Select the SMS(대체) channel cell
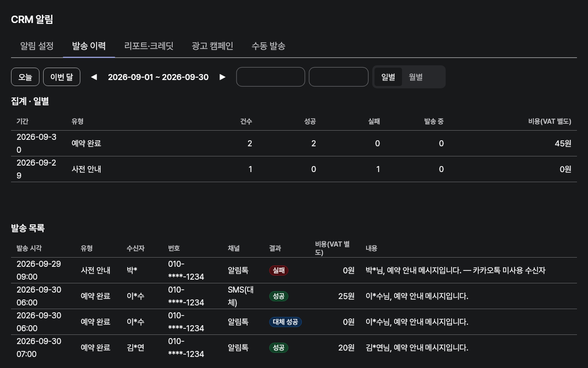The width and height of the screenshot is (588, 368). pyautogui.click(x=243, y=296)
